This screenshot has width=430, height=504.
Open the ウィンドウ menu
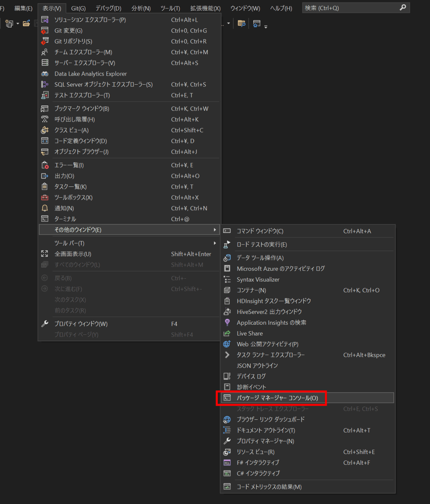click(x=245, y=8)
